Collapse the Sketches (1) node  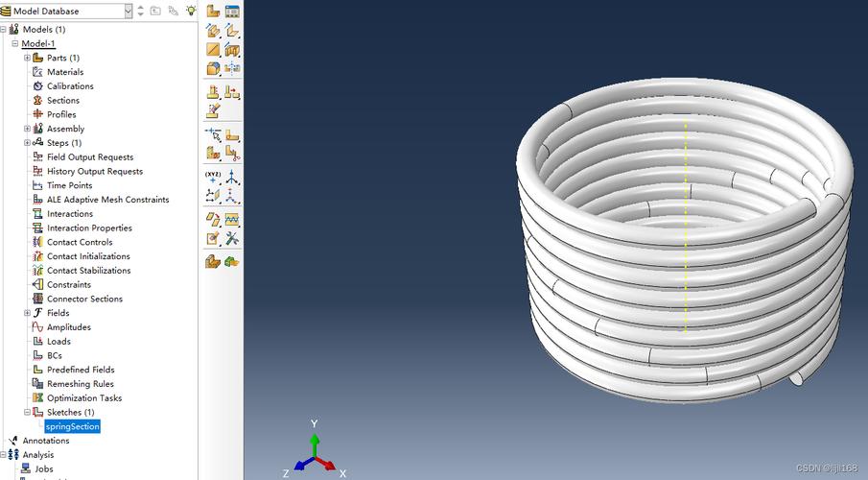point(27,413)
